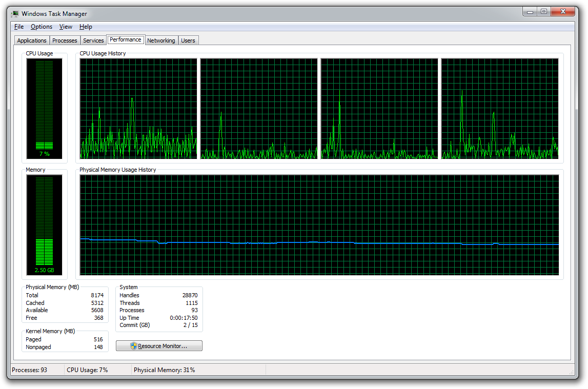Select the Performance tab

click(126, 39)
